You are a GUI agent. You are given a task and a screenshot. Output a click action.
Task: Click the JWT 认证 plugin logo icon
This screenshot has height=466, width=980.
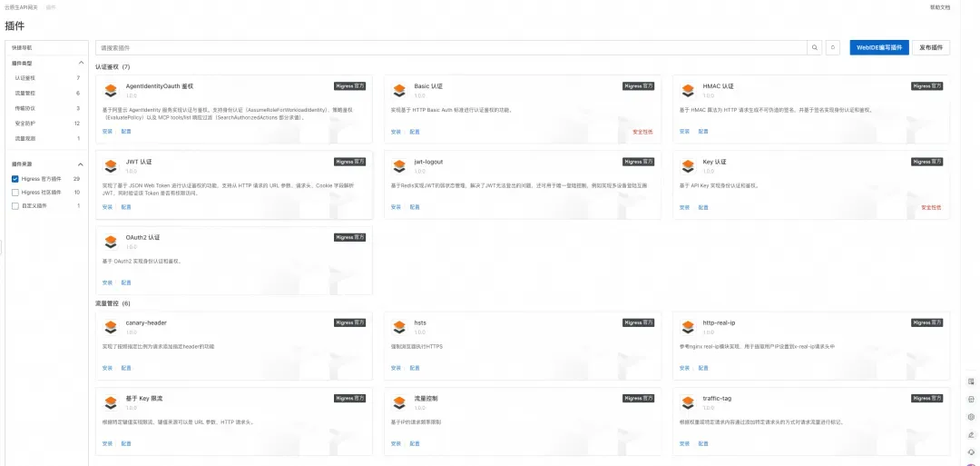(x=111, y=166)
